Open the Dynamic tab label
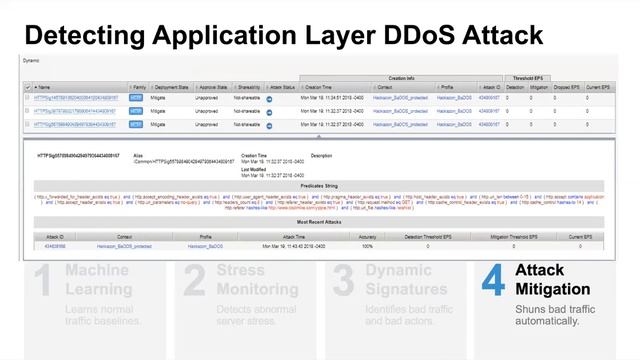 (x=31, y=60)
